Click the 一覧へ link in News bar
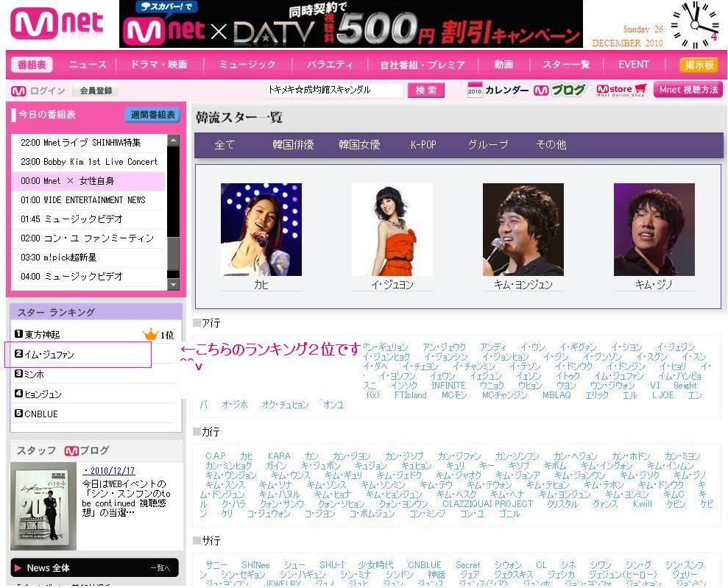The image size is (728, 588). pos(160,568)
